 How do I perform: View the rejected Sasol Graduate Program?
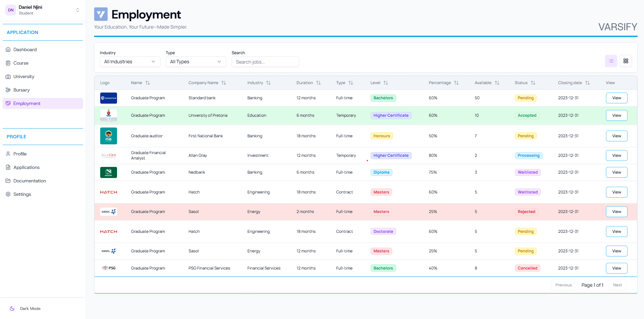click(616, 212)
